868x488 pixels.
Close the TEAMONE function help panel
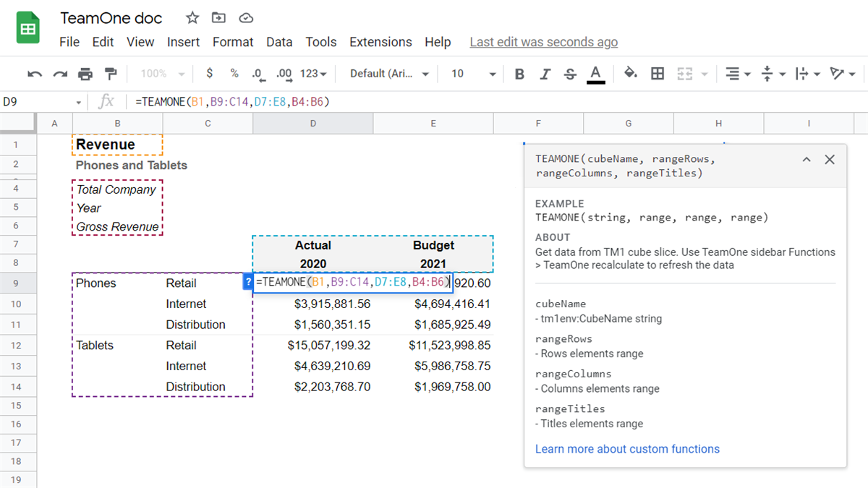(x=830, y=160)
